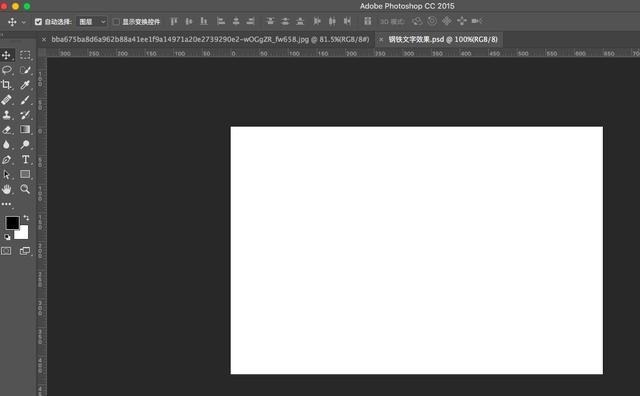
Task: Click the 3D orbit mode icon
Action: [x=417, y=21]
